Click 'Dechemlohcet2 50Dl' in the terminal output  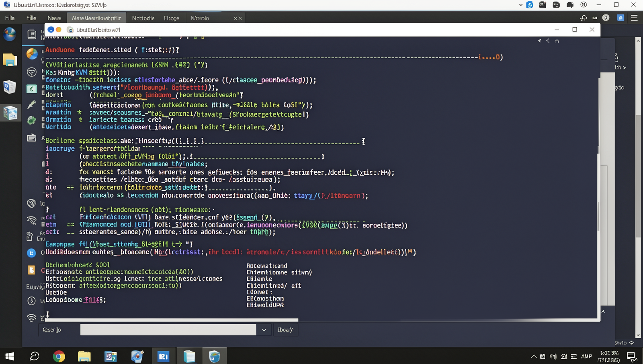point(78,265)
